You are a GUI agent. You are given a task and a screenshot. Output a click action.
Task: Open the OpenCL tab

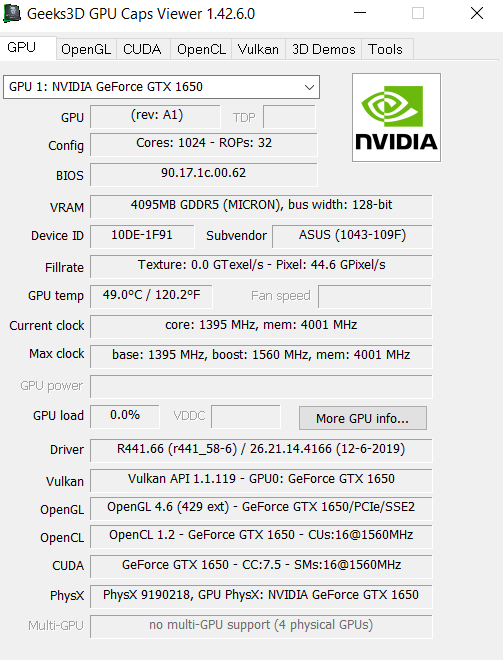[x=201, y=50]
